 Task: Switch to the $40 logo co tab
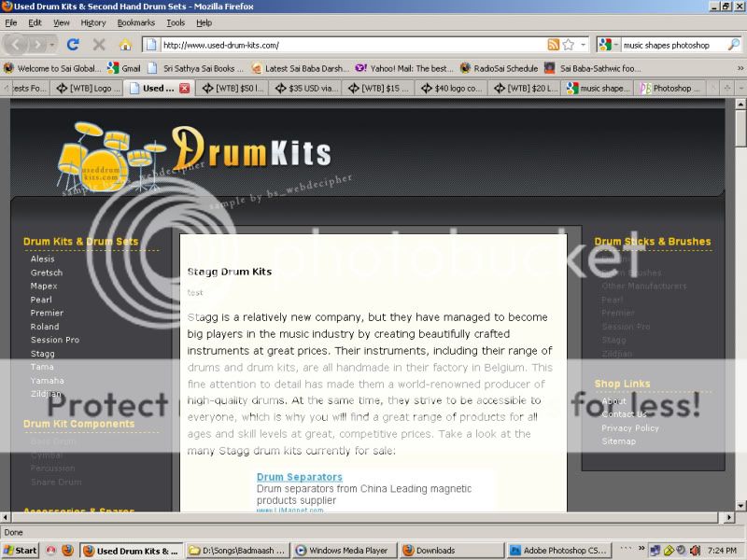[452, 88]
